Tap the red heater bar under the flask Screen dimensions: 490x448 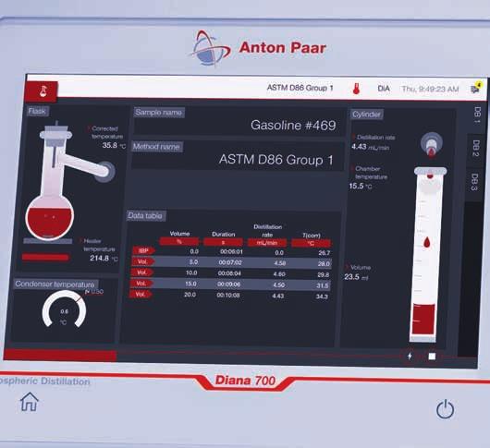point(45,257)
